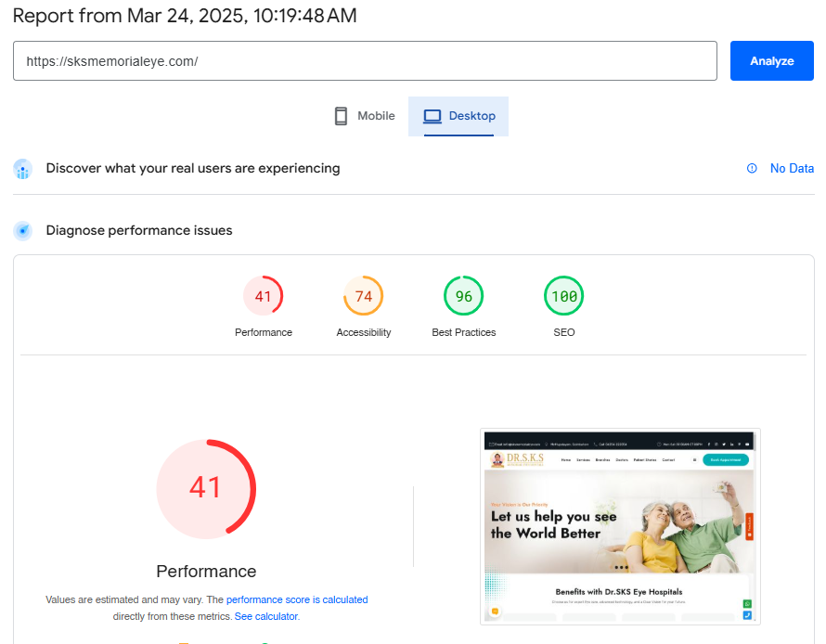Viewport: 826px width, 644px height.
Task: Click the URL input field showing sksmemorialeye.com
Action: click(x=364, y=60)
